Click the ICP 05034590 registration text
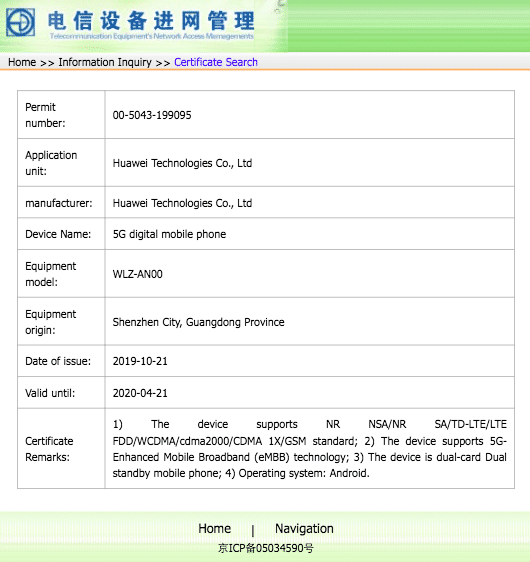The width and height of the screenshot is (530, 562). click(x=266, y=548)
